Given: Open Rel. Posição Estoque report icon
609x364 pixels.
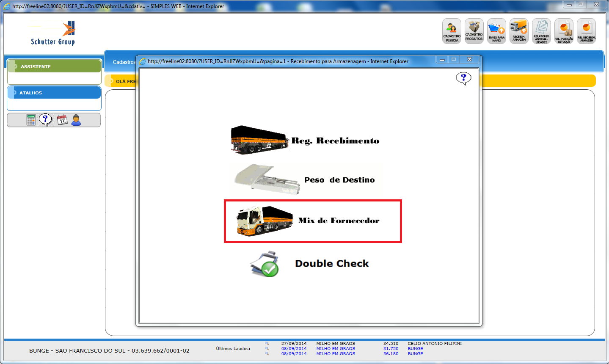Looking at the screenshot, I should click(x=564, y=31).
